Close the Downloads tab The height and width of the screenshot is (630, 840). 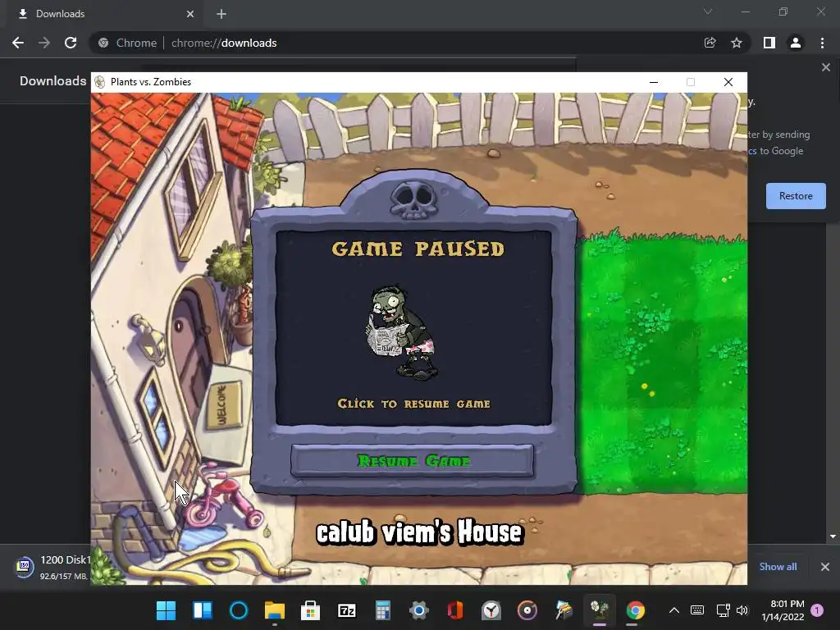point(190,14)
